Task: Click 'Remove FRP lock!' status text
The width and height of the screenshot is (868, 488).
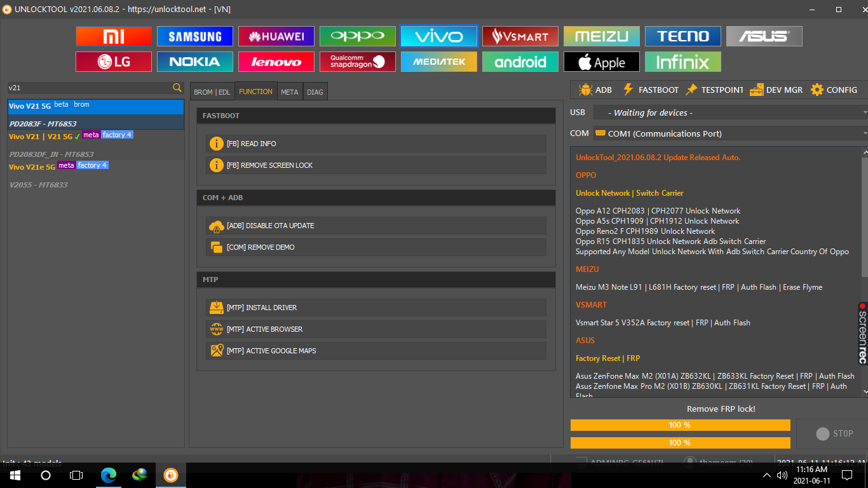Action: [721, 409]
